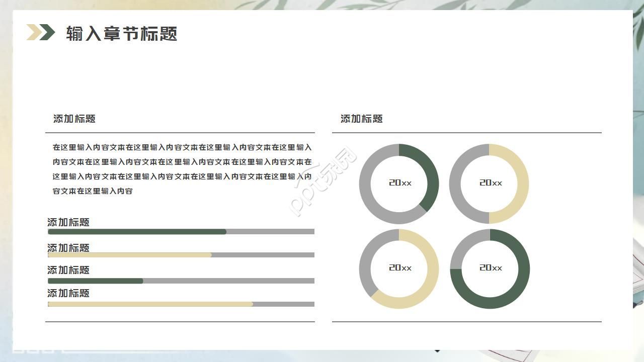Select the half-beige, half-gray donut chart
The image size is (644, 362).
[489, 184]
